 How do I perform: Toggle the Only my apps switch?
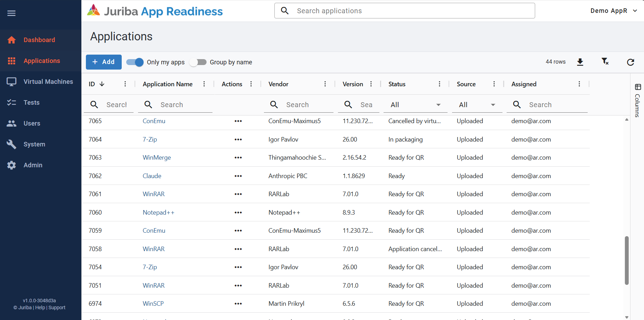(x=135, y=62)
